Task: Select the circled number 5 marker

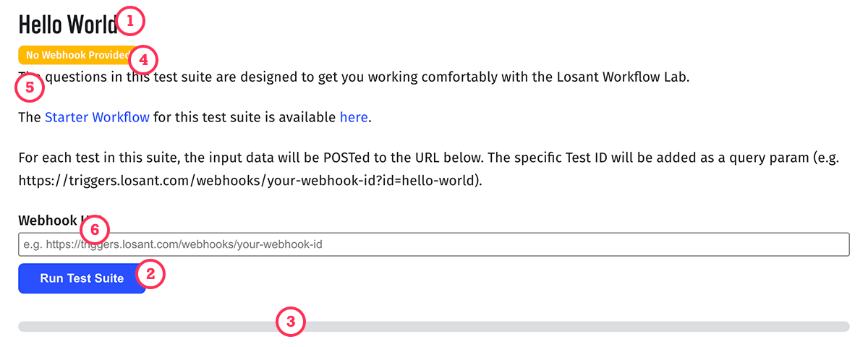Action: pyautogui.click(x=30, y=88)
